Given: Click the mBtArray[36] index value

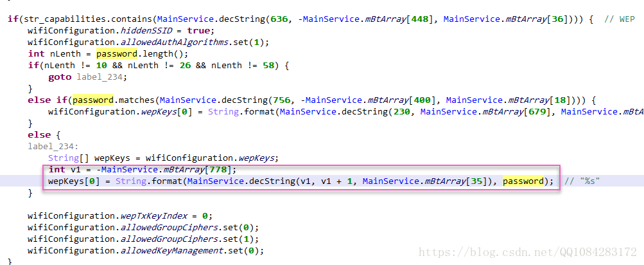Looking at the screenshot, I should coord(557,19).
